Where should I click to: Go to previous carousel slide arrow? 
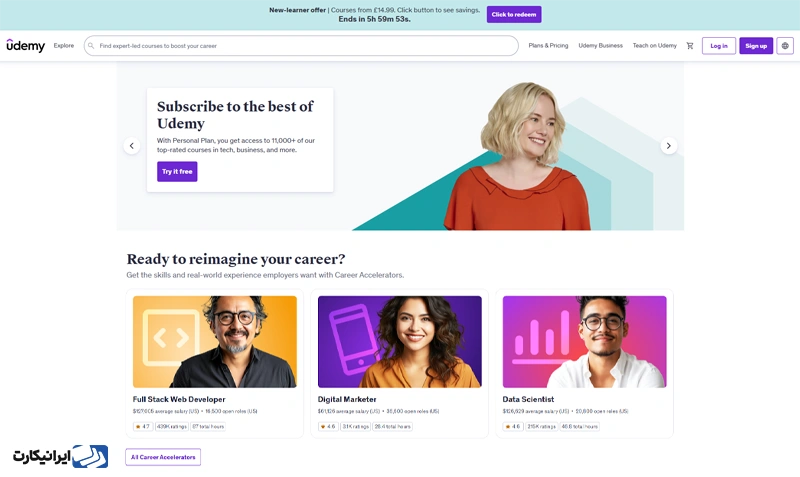(132, 146)
